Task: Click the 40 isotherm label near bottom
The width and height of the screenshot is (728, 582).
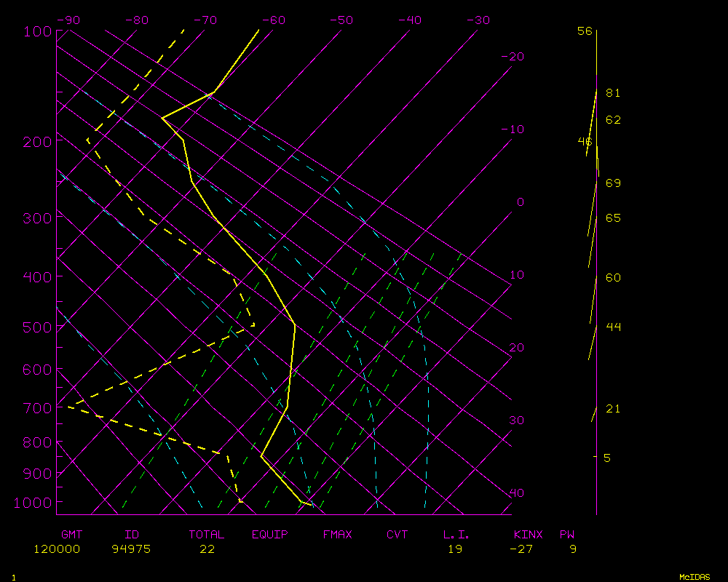Action: coord(516,493)
